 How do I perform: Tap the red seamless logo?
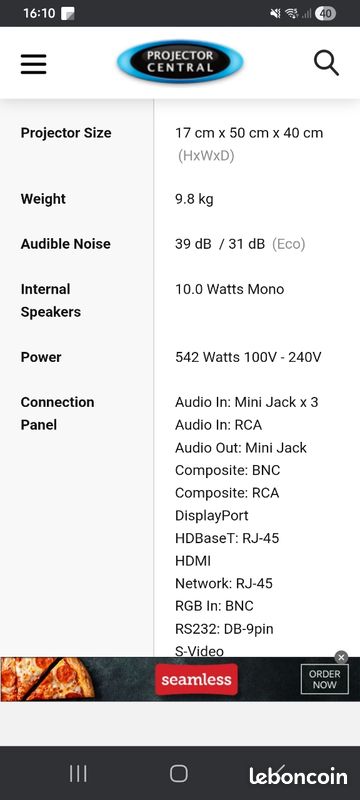coord(196,680)
